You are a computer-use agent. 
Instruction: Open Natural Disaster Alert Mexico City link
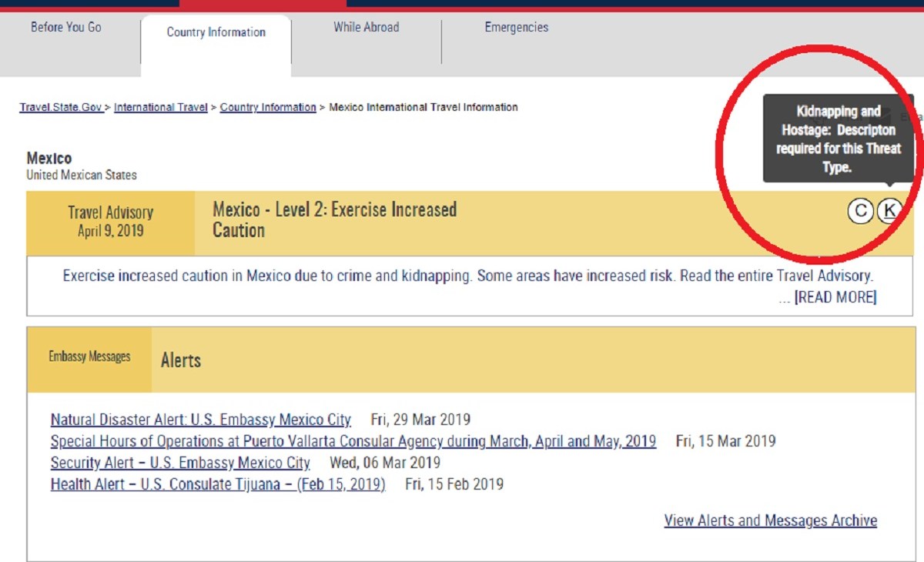coord(200,420)
